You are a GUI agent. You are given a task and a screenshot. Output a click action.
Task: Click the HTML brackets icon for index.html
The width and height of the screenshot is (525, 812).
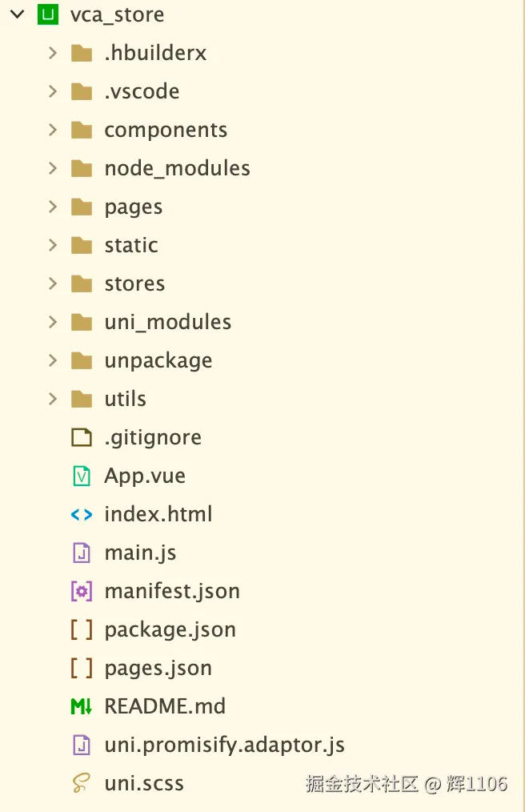[x=82, y=514]
